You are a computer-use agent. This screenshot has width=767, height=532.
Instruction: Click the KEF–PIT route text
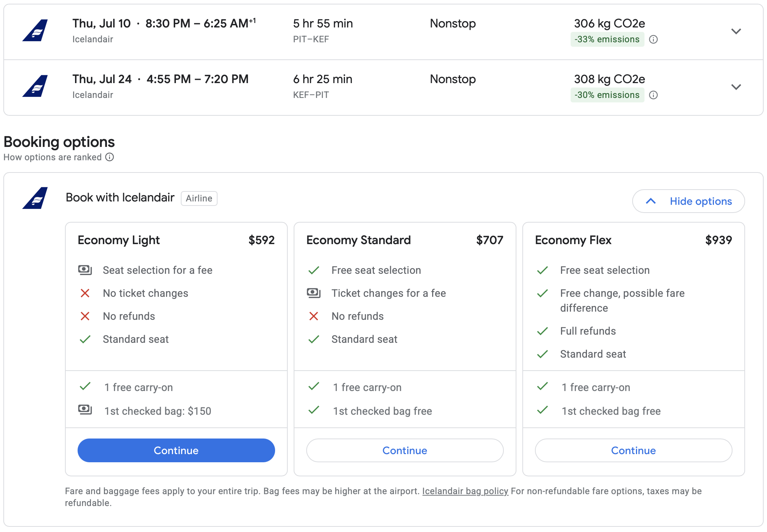pyautogui.click(x=311, y=95)
